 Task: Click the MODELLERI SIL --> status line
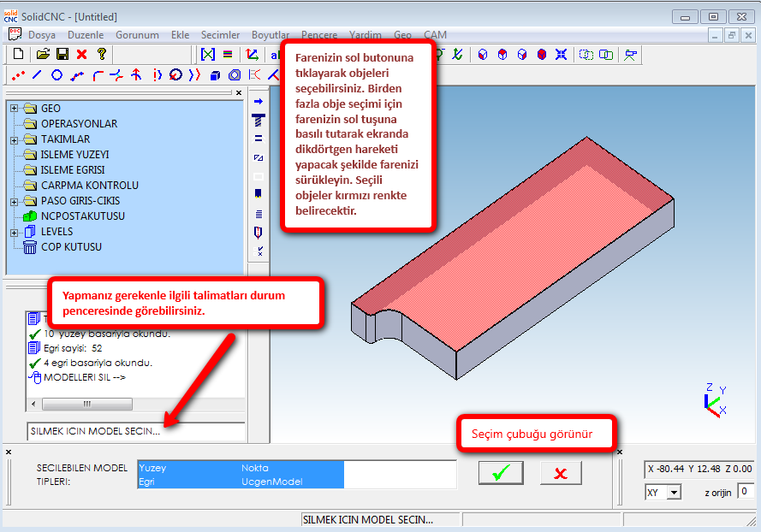point(85,377)
